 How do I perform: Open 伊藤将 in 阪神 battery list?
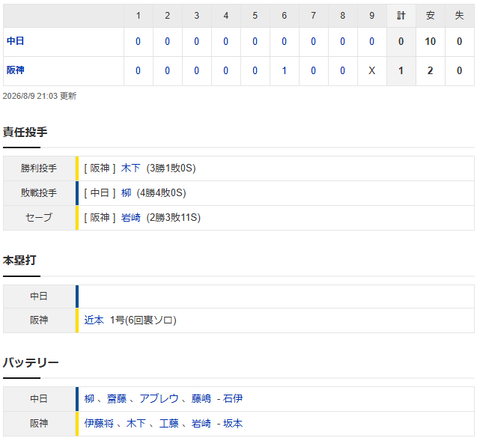click(99, 423)
